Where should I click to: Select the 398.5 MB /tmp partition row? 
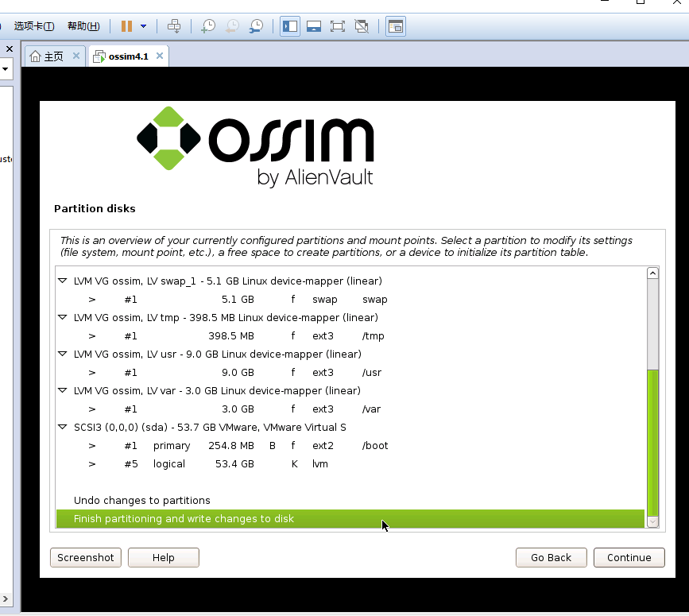350,335
